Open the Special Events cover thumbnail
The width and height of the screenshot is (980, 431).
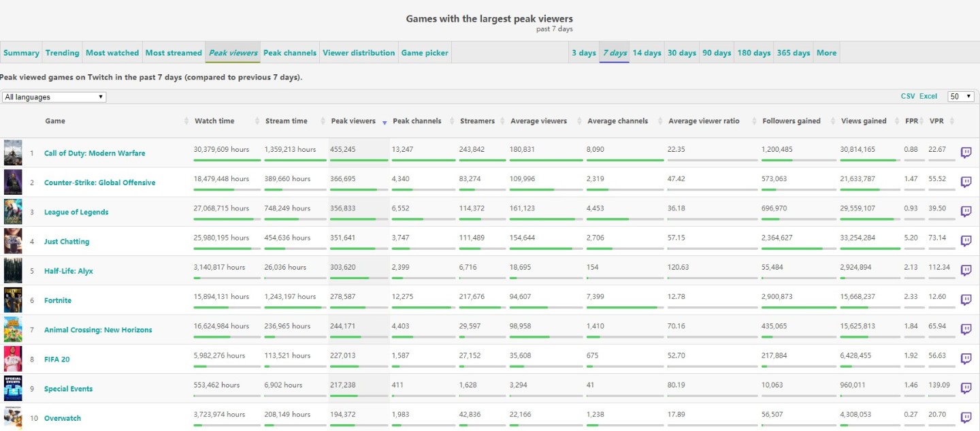(x=13, y=388)
